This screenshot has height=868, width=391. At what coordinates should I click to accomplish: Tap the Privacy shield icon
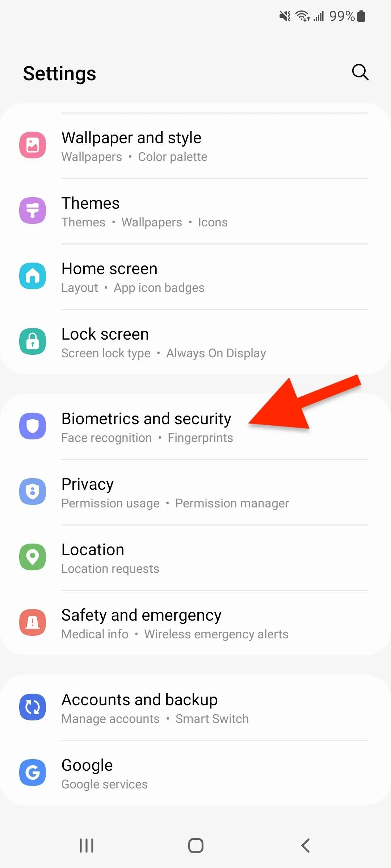pyautogui.click(x=33, y=492)
